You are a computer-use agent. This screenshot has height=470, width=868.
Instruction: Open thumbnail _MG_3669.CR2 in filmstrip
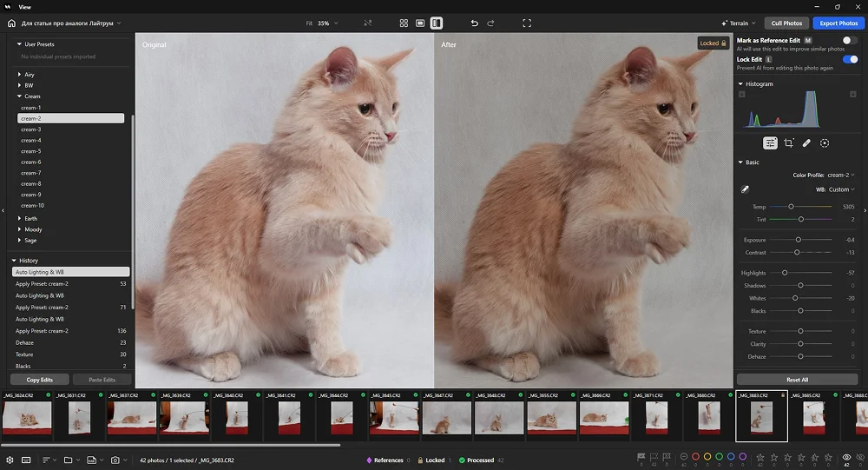click(x=604, y=417)
